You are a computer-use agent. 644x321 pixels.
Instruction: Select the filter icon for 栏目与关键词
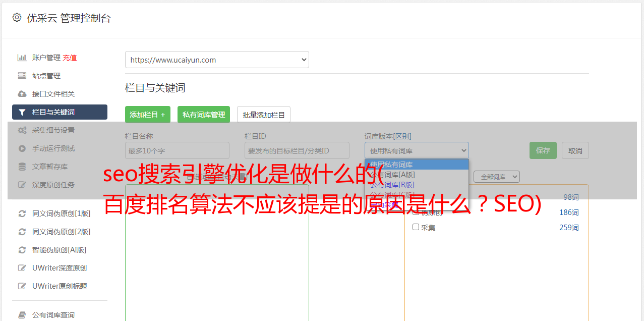pos(22,112)
